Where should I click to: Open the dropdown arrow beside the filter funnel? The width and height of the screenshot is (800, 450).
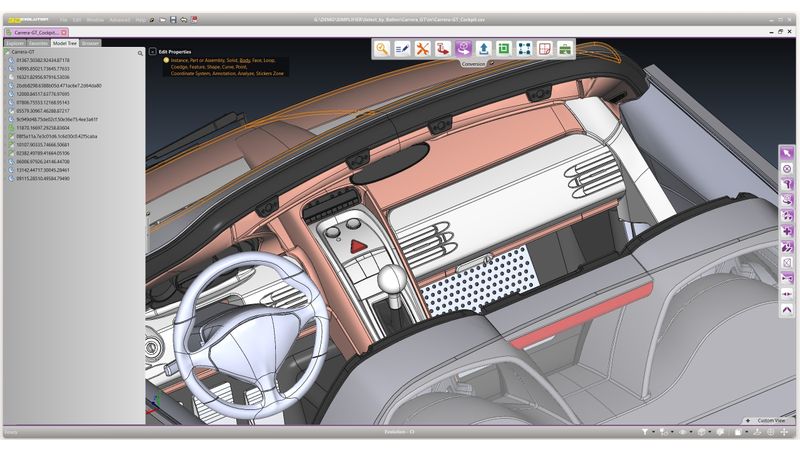pyautogui.click(x=654, y=432)
